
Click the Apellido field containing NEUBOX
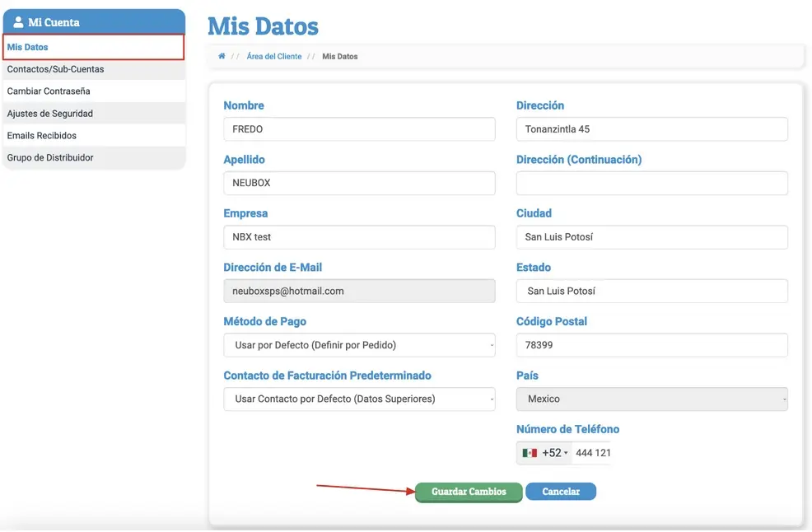359,183
